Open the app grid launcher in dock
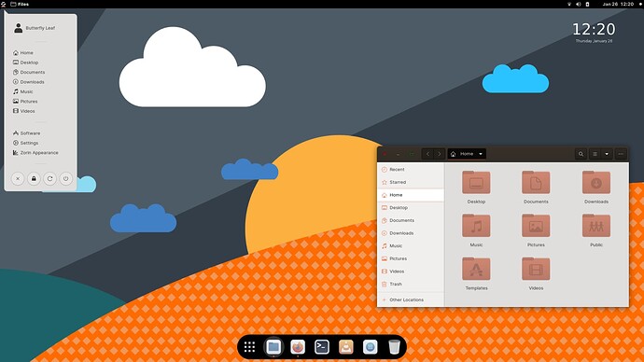 click(249, 347)
